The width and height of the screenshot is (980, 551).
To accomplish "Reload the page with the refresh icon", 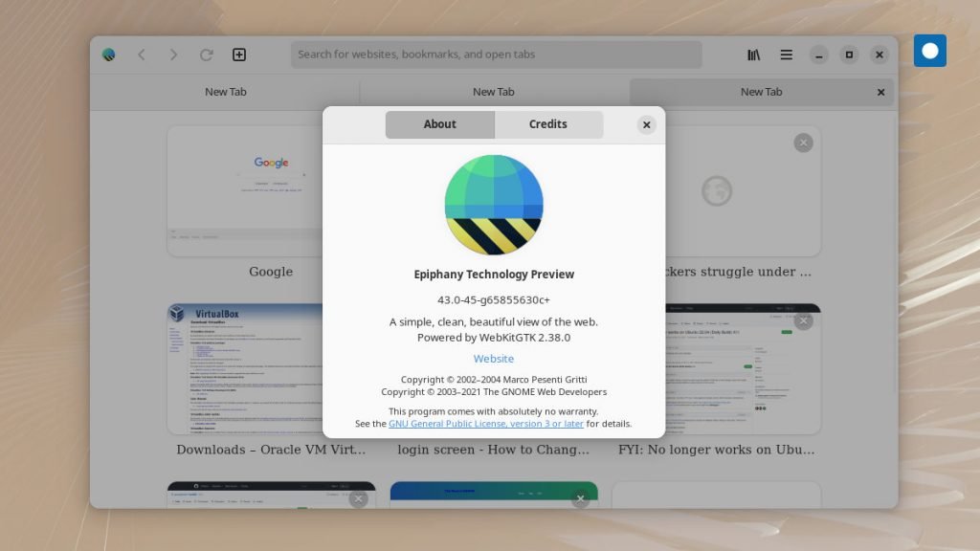I will [x=207, y=55].
